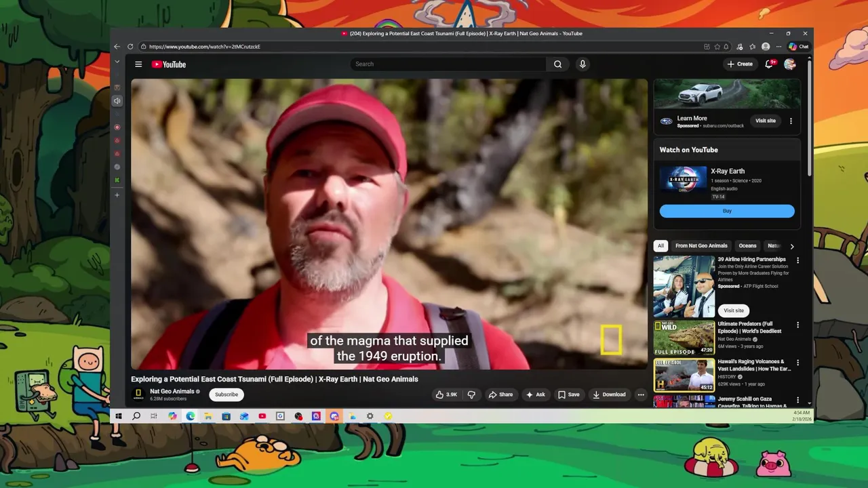This screenshot has width=868, height=488.
Task: Open YouTube notifications bell
Action: (769, 64)
